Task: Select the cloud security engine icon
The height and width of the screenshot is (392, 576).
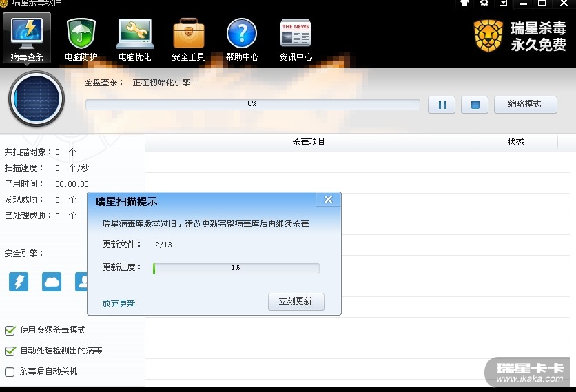Action: [52, 282]
